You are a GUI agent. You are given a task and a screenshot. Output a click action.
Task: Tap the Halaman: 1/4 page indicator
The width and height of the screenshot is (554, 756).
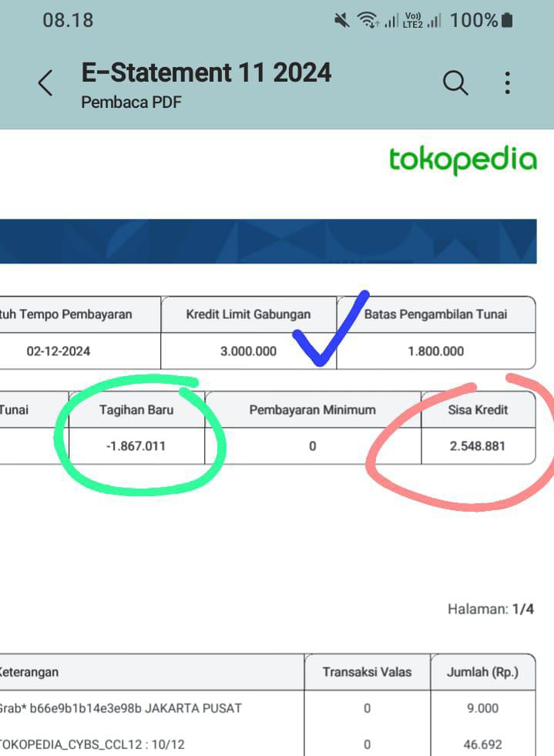pyautogui.click(x=490, y=609)
